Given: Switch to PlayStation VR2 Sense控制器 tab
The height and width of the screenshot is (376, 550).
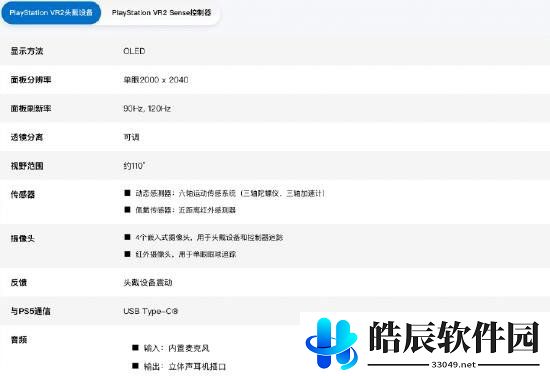Looking at the screenshot, I should point(161,13).
